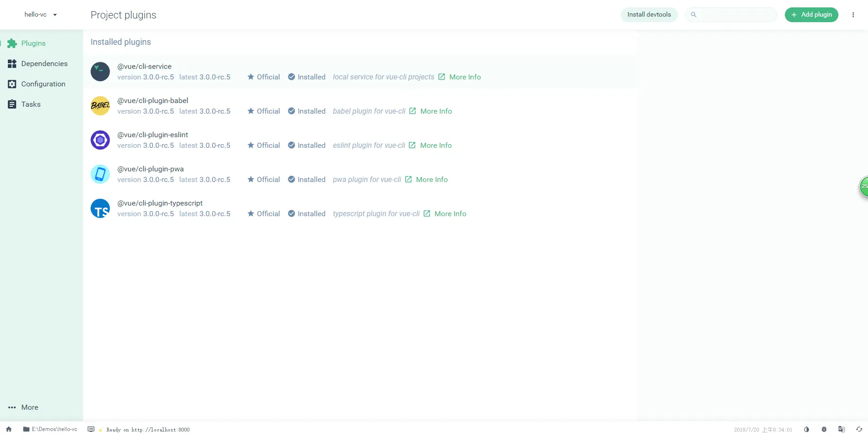Open the Dependencies section in sidebar

(x=41, y=64)
